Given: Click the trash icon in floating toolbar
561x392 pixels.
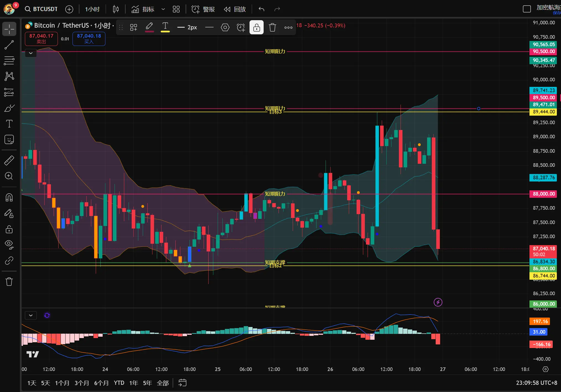Looking at the screenshot, I should pos(272,27).
